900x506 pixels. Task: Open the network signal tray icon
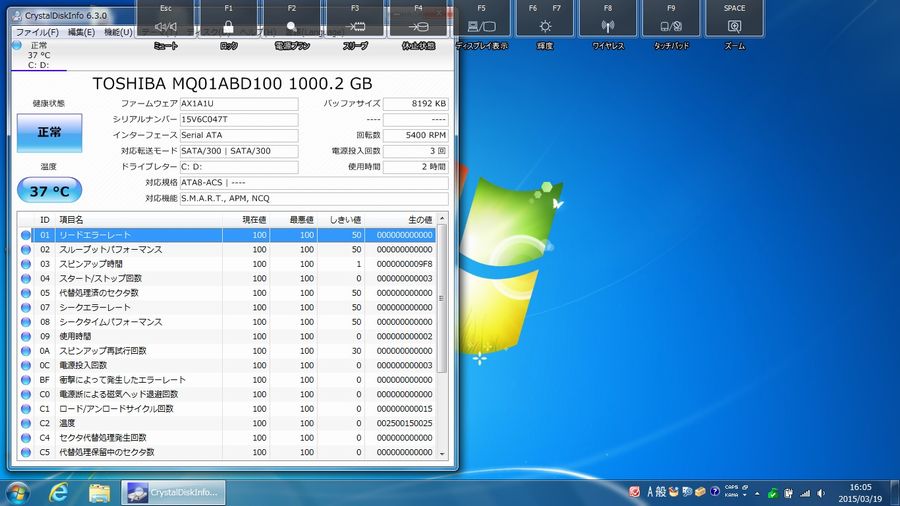click(805, 493)
